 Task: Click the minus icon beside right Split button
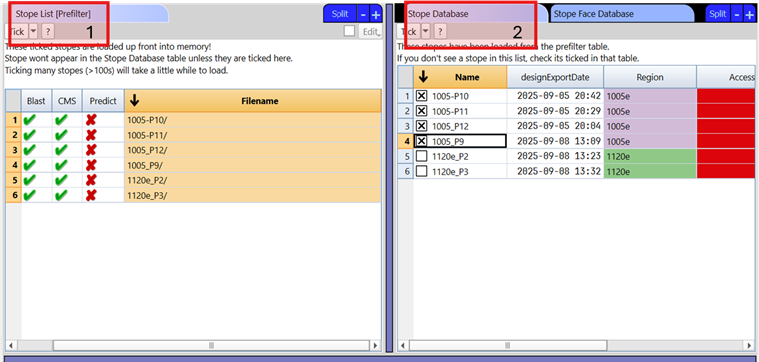tap(737, 15)
